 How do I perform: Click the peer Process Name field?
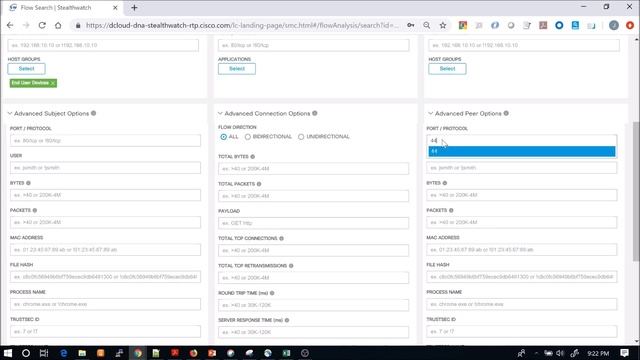click(x=522, y=304)
